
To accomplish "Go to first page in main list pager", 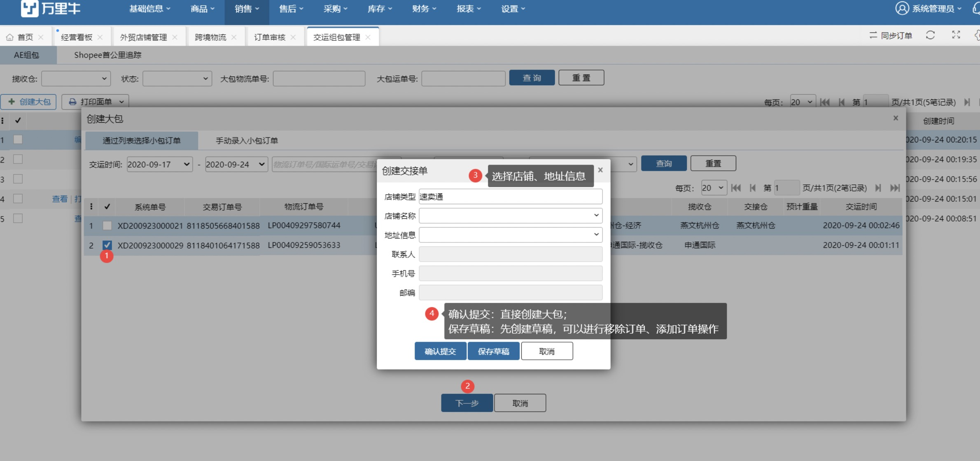I will click(825, 102).
